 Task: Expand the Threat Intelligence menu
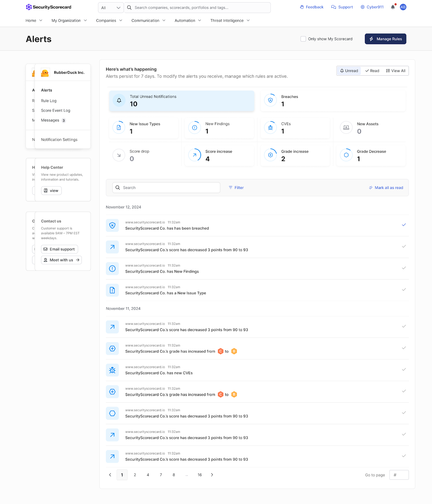(230, 20)
